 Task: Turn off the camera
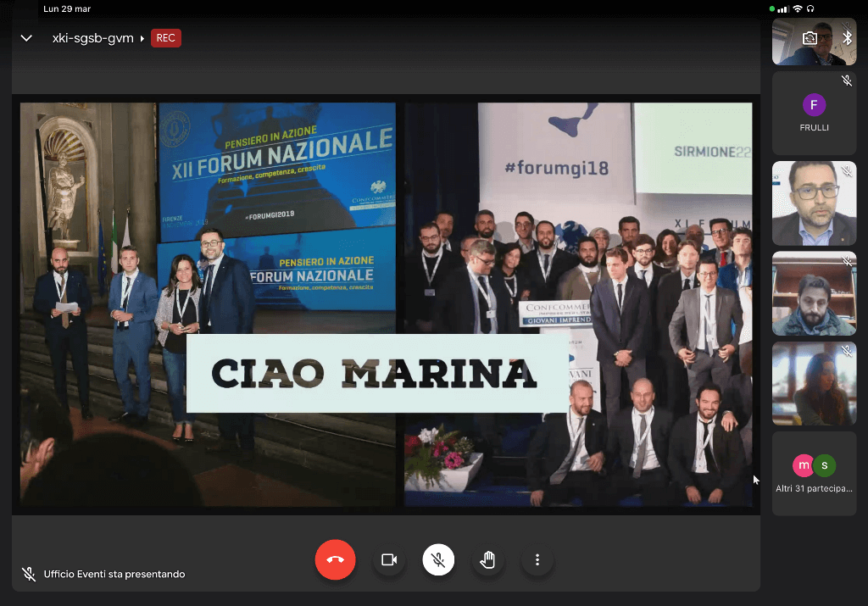coord(389,559)
